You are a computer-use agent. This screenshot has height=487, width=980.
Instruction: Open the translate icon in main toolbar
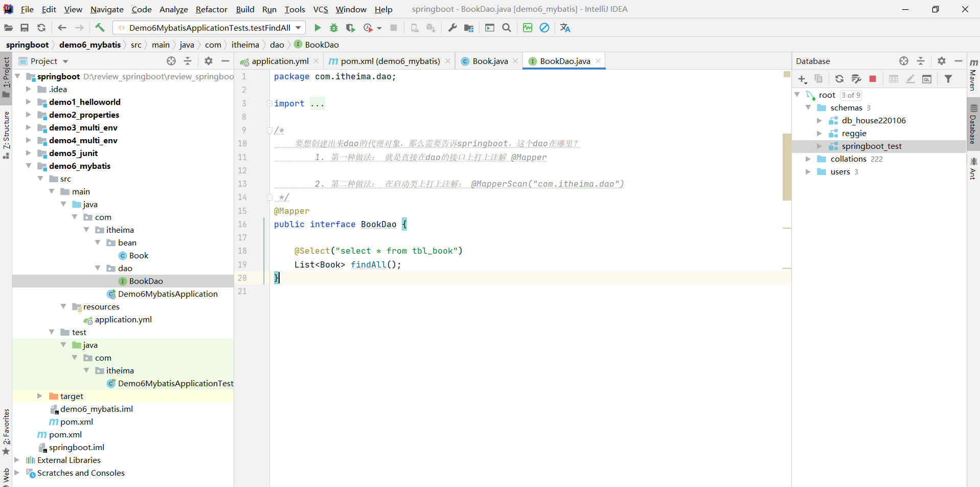(565, 28)
